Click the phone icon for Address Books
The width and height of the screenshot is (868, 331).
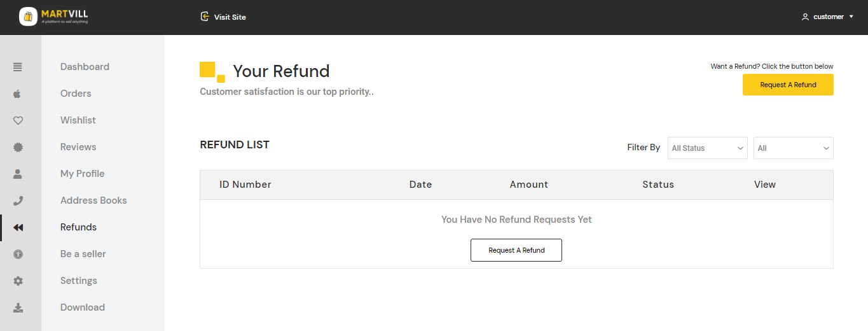(18, 201)
